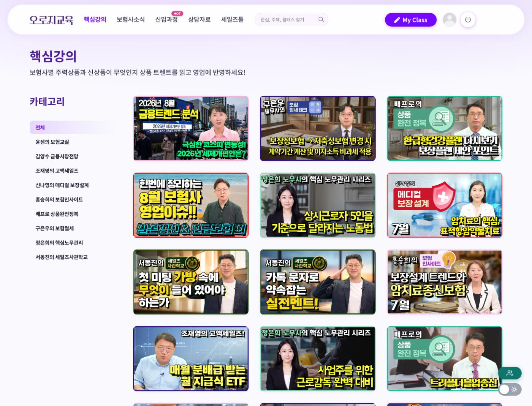Open the 매월 분배금 받는 월 지급식 ETF video
The image size is (532, 406).
click(191, 359)
